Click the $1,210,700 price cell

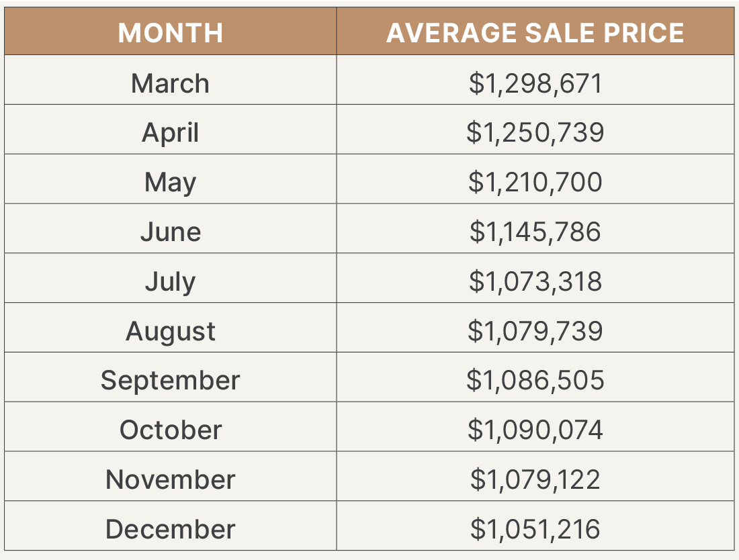point(535,182)
